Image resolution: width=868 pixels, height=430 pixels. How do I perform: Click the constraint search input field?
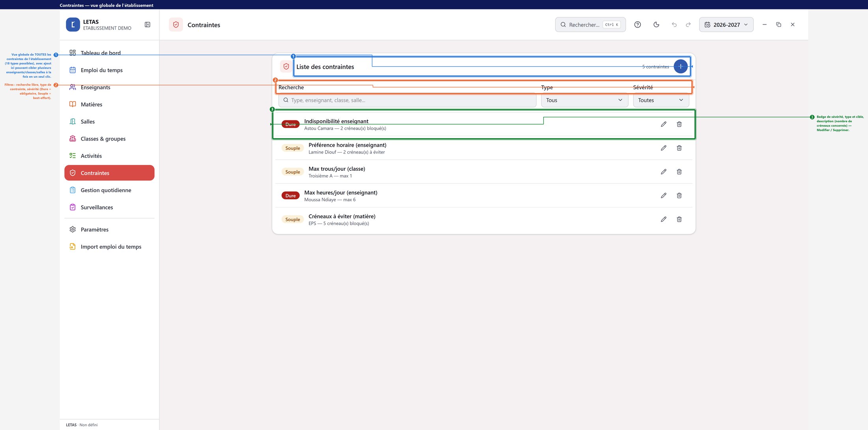(407, 100)
